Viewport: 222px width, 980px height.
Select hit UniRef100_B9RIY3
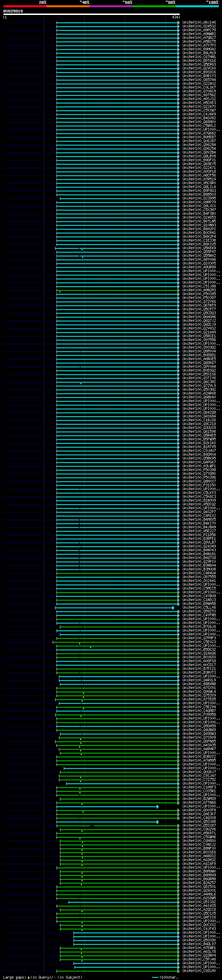point(199,76)
